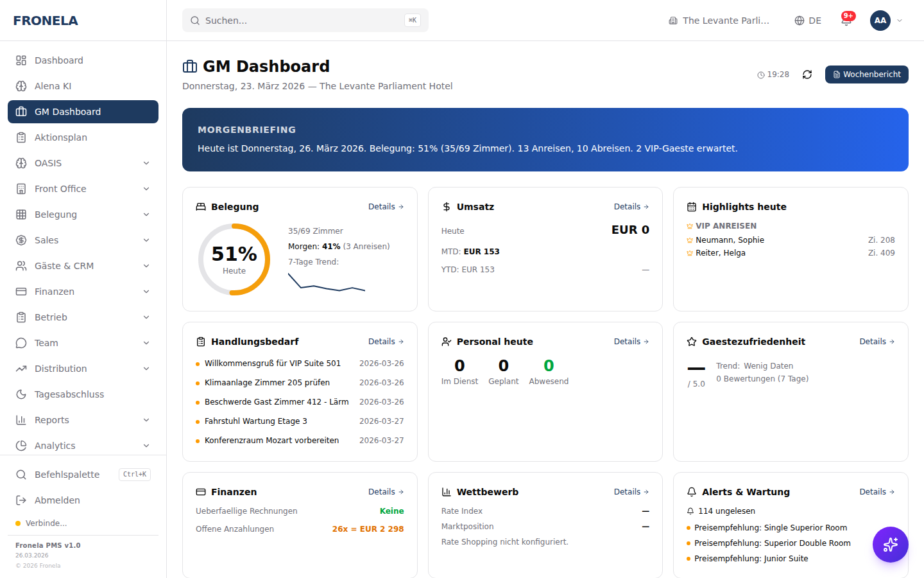Open the AI assistant sparkle button

point(890,544)
